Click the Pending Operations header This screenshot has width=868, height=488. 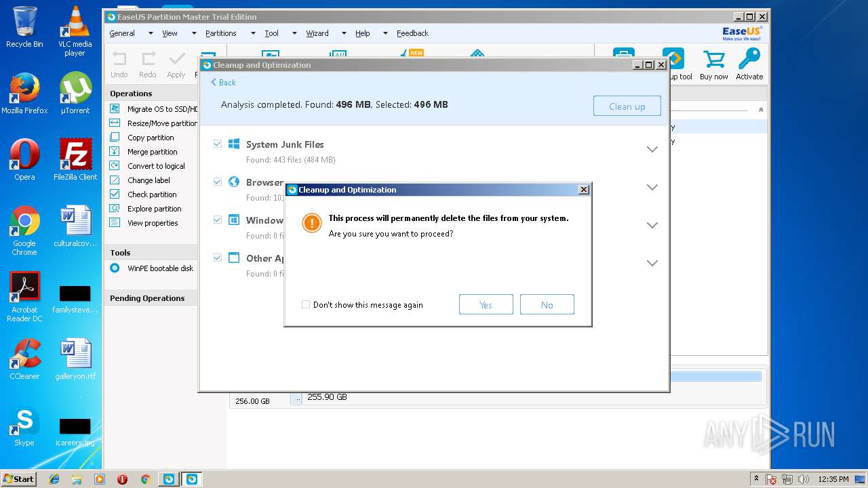point(147,298)
